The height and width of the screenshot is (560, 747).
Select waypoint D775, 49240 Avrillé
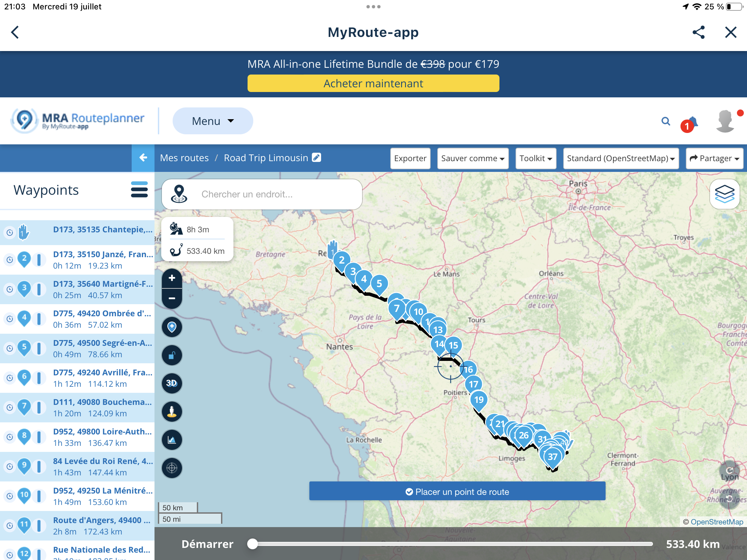tap(77, 378)
